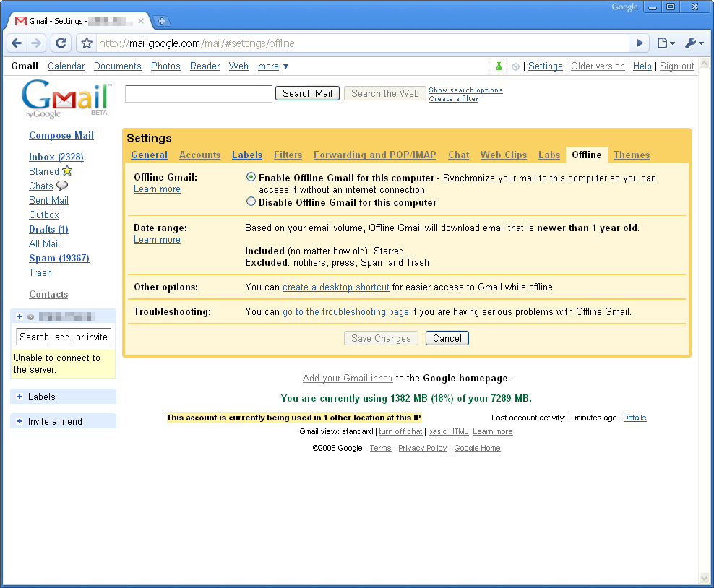Click the Search the Web button
The width and height of the screenshot is (714, 588).
(384, 93)
